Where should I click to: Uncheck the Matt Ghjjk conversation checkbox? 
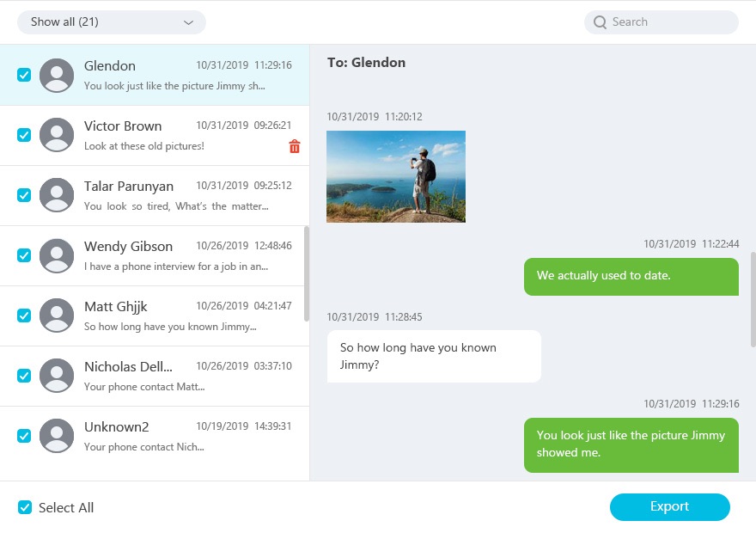(24, 316)
